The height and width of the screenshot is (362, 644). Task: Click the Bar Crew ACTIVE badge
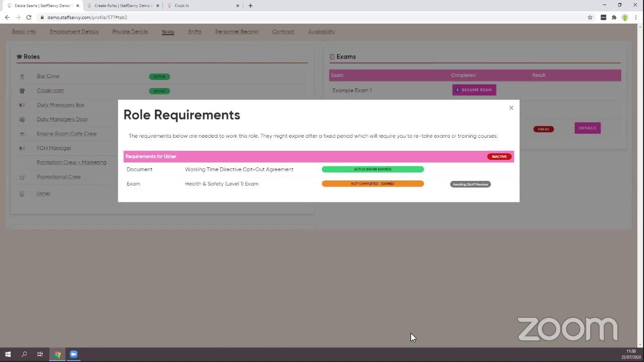159,76
